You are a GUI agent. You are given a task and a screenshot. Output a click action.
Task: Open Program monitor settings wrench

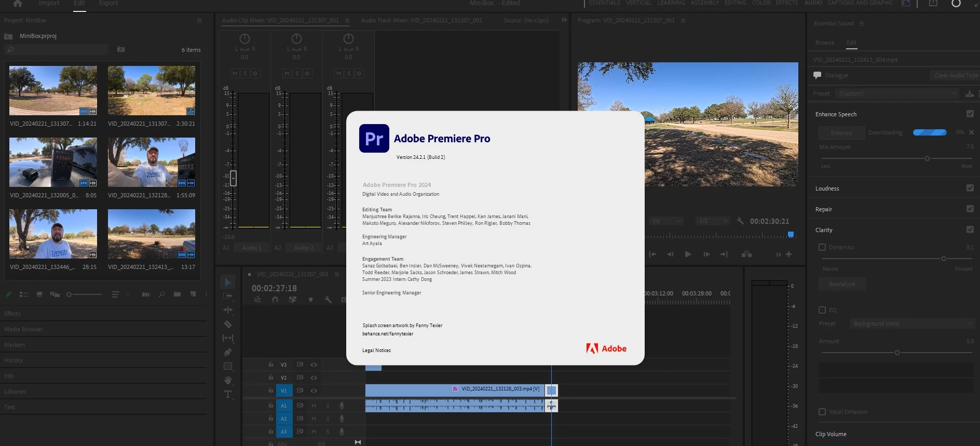coord(740,221)
